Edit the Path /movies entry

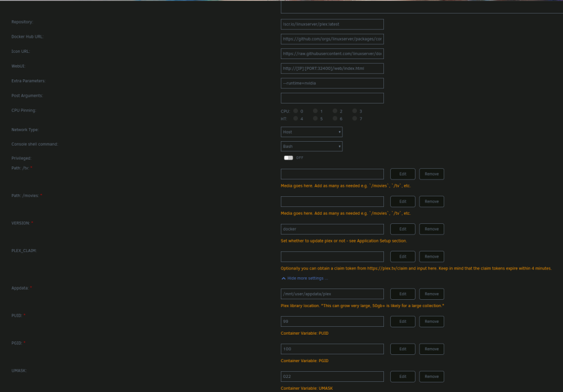tap(403, 201)
